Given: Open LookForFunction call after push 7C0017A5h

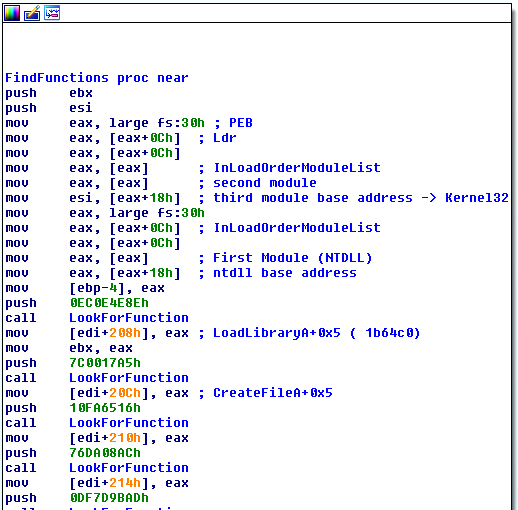Looking at the screenshot, I should (129, 378).
